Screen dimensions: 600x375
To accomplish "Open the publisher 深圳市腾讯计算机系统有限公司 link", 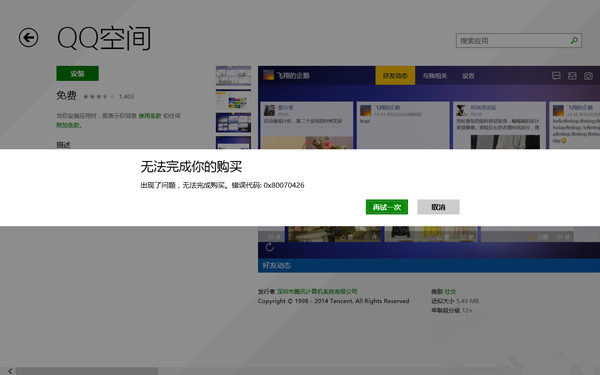I will coord(317,292).
